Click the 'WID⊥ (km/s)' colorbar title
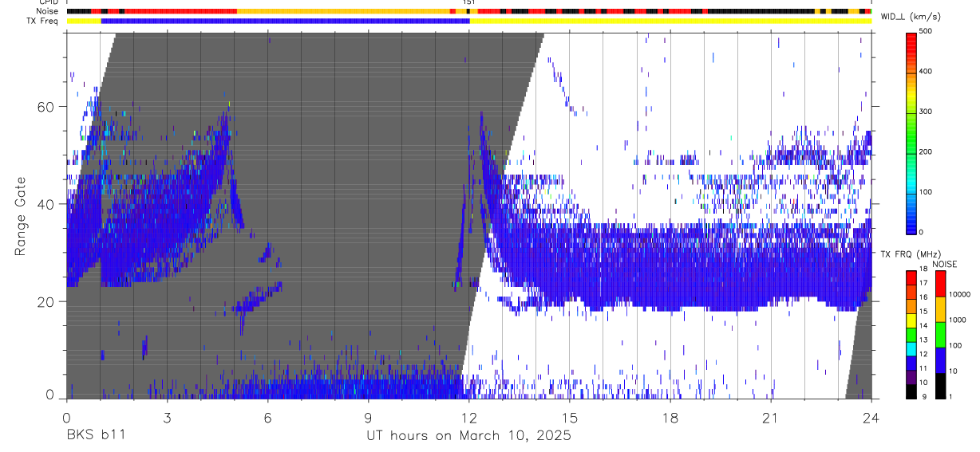The width and height of the screenshot is (980, 452). pyautogui.click(x=910, y=17)
